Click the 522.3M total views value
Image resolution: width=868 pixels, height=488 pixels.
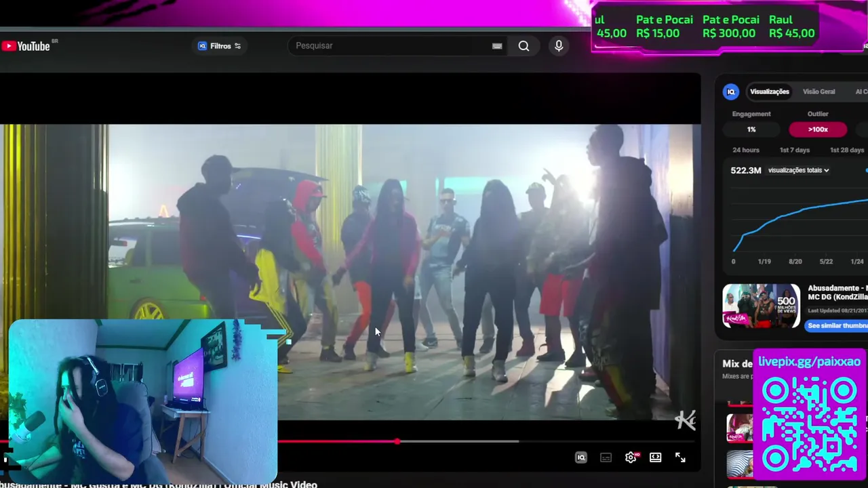[x=746, y=170]
